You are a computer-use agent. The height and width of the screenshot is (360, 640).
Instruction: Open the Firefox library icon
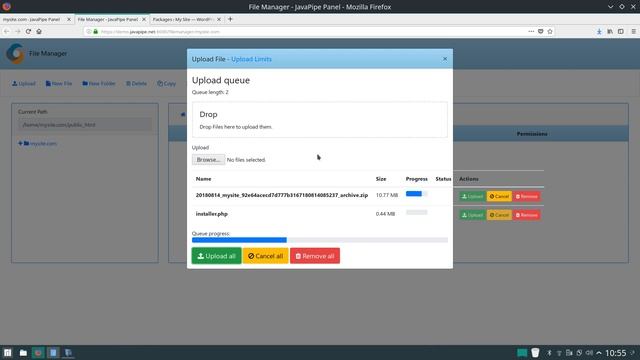[x=610, y=31]
